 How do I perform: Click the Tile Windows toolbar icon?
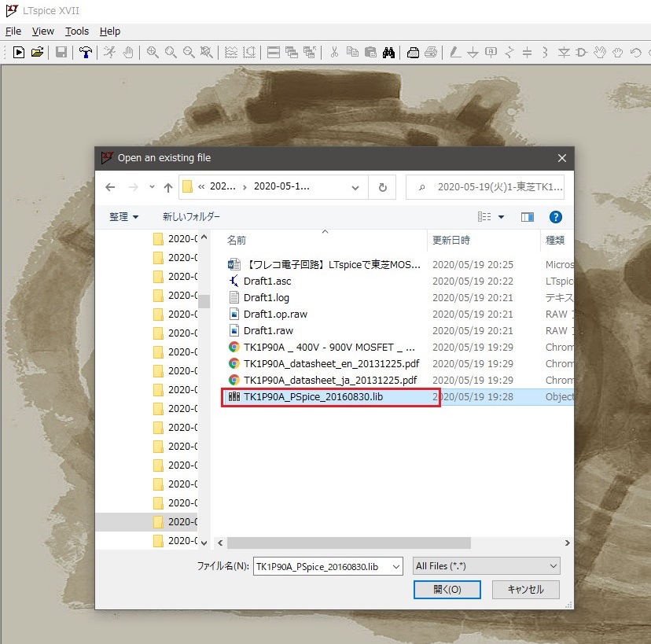(x=273, y=53)
